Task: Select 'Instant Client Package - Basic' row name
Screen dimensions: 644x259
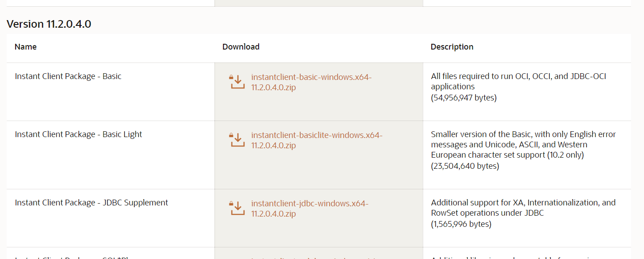Action: (68, 76)
